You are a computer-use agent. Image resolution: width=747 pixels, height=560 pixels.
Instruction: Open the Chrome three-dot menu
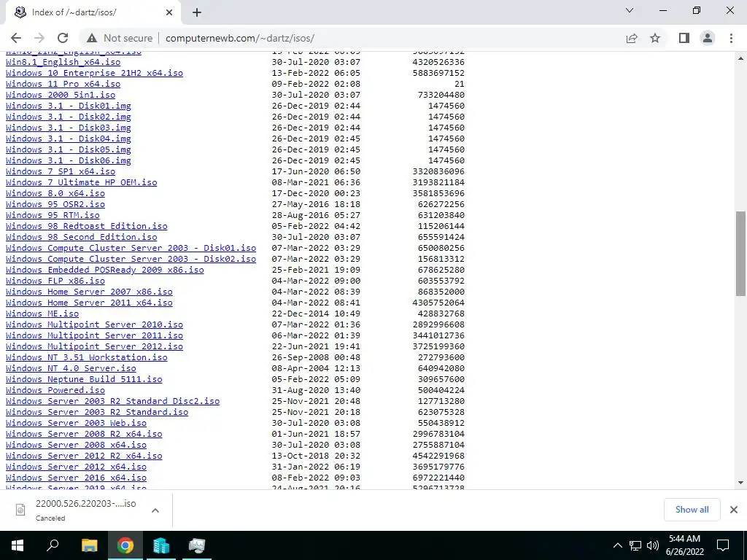tap(731, 38)
